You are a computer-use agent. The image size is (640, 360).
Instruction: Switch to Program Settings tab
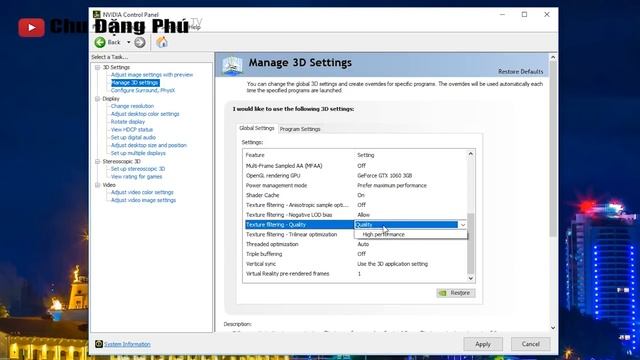(x=300, y=129)
